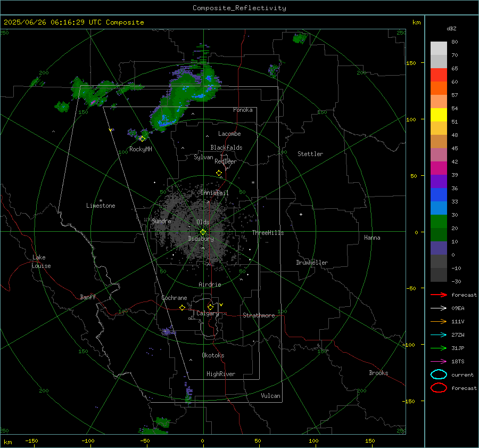Image resolution: width=479 pixels, height=448 pixels.
Task: Click the 09EA legend text
Action: click(458, 308)
